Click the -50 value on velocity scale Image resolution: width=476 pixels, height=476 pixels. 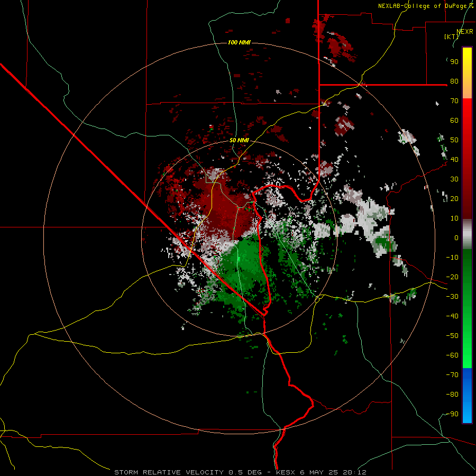(x=452, y=336)
